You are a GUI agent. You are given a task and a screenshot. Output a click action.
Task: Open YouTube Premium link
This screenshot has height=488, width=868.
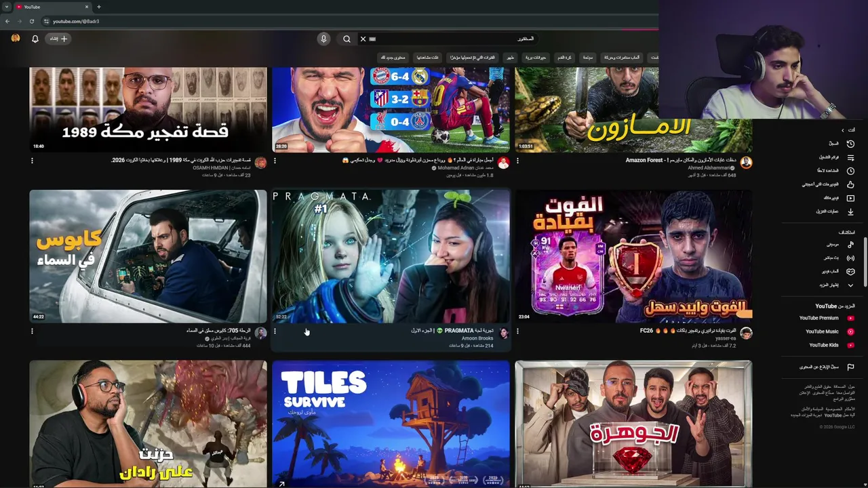(x=826, y=318)
